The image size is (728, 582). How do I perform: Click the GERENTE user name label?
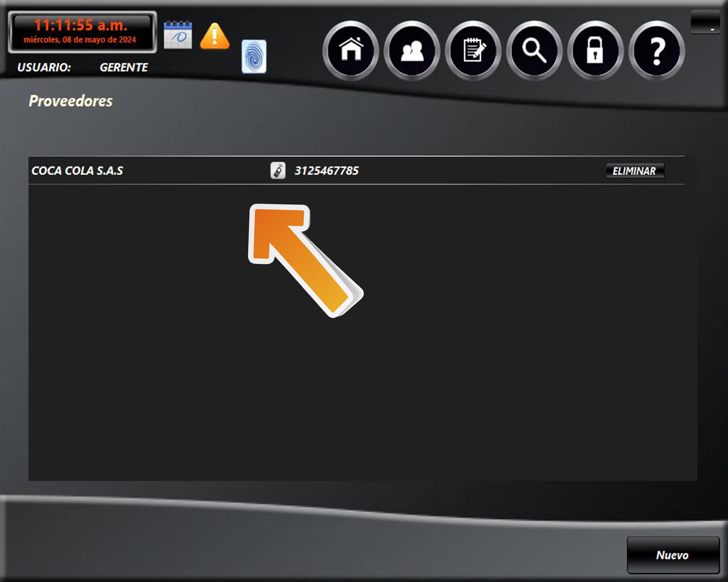pyautogui.click(x=124, y=67)
